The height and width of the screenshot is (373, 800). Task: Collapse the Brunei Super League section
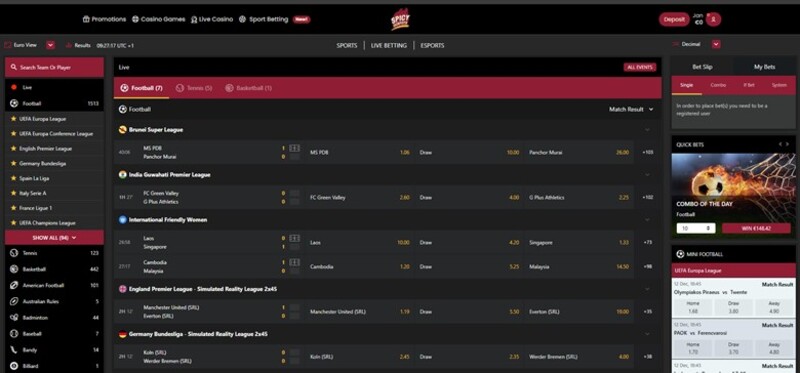[647, 130]
